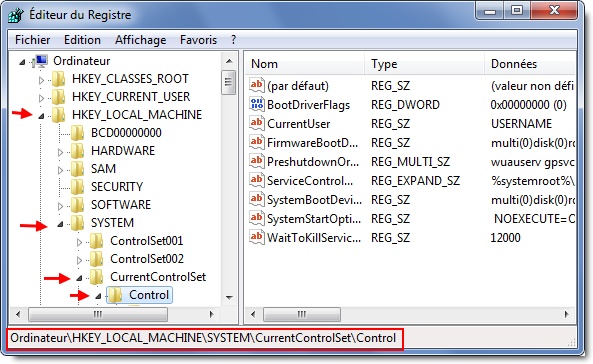Click tree pane horizontal scroll left arrow

tap(18, 314)
